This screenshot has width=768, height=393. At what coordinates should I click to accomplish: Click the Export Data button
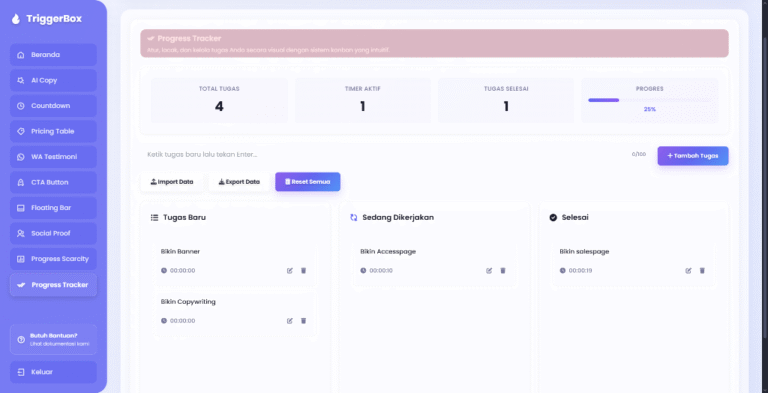pyautogui.click(x=239, y=182)
